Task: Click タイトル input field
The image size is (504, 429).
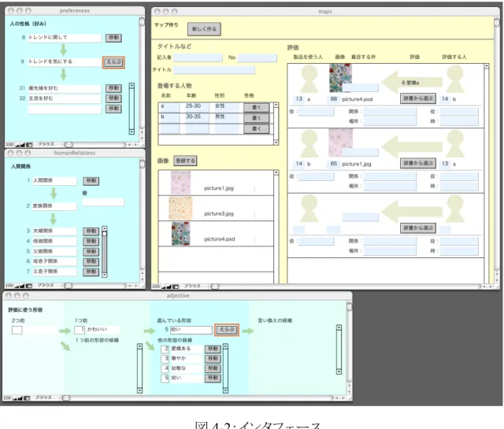Action: coord(214,70)
